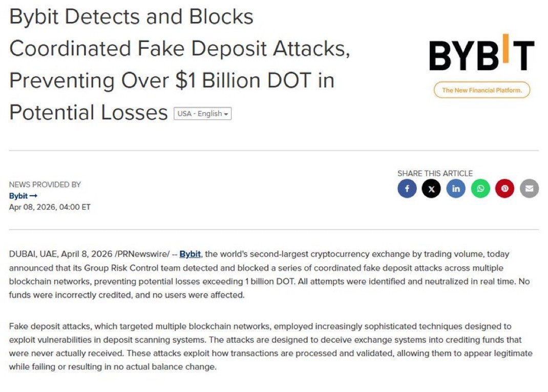The image size is (548, 392).
Task: Pin article on Pinterest
Action: (x=504, y=189)
